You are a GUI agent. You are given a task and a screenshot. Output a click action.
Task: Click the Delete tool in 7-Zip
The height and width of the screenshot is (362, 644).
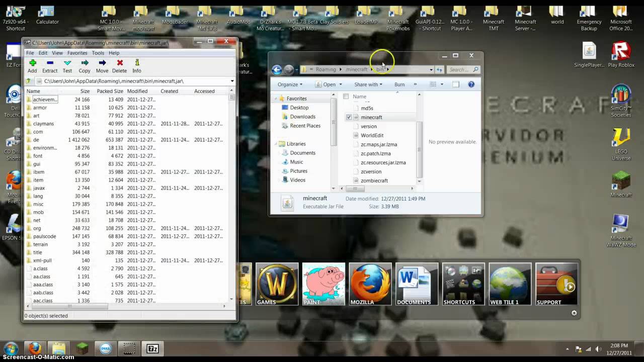point(120,66)
